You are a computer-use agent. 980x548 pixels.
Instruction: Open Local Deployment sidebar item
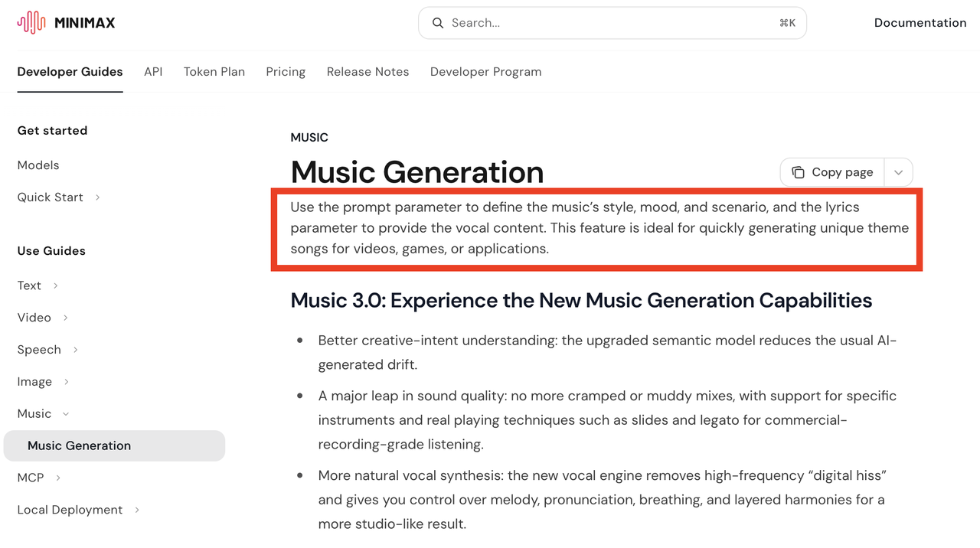click(x=70, y=510)
